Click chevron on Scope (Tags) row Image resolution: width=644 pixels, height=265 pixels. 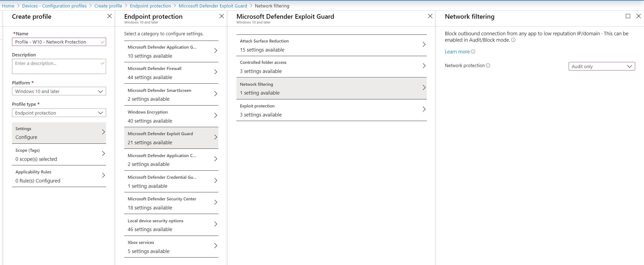(x=103, y=154)
